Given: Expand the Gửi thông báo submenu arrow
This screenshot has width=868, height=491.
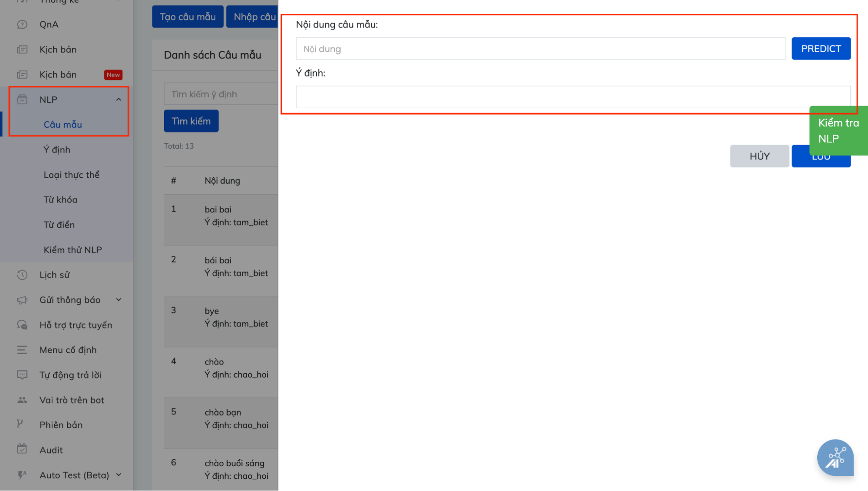Looking at the screenshot, I should click(119, 300).
